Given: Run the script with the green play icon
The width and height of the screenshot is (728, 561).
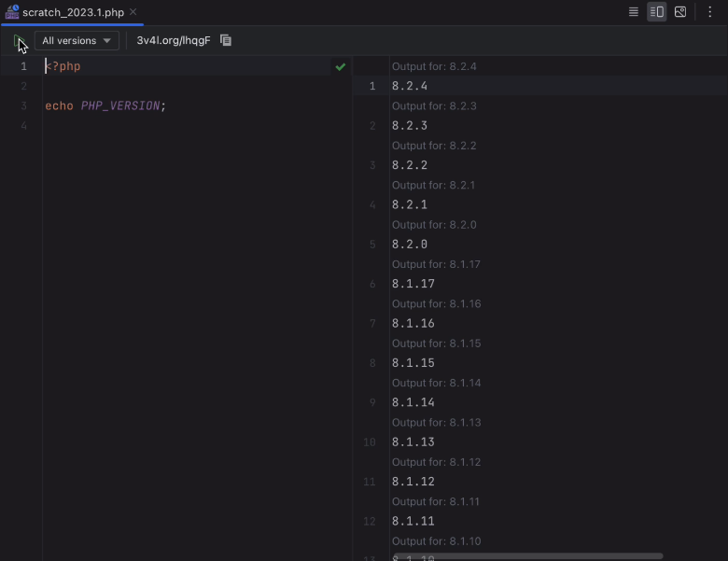Looking at the screenshot, I should tap(18, 41).
